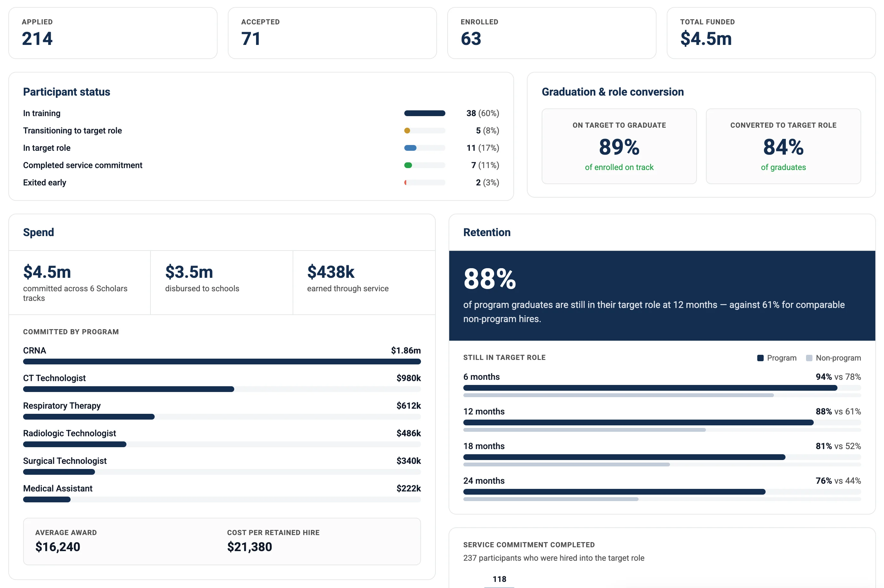The height and width of the screenshot is (588, 884).
Task: Open the Converted to Target Role 84% card
Action: click(783, 146)
